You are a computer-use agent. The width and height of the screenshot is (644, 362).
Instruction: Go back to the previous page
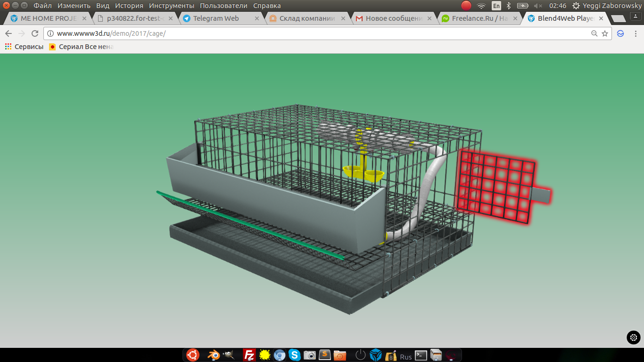pos(8,33)
